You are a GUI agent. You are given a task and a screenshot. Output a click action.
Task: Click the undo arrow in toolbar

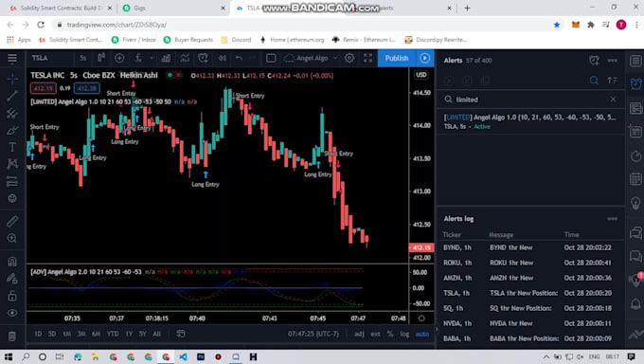click(x=239, y=58)
